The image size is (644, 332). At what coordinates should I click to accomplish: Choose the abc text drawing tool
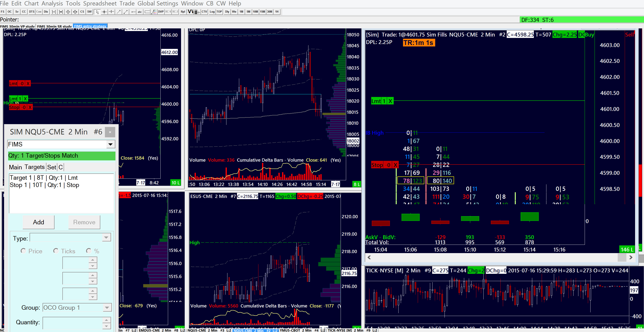140,12
